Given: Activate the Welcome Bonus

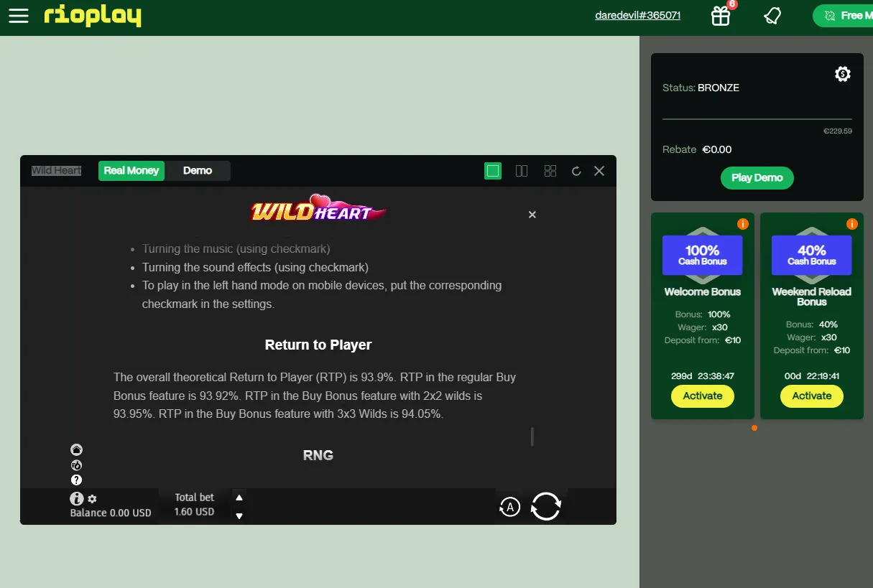Looking at the screenshot, I should [703, 396].
